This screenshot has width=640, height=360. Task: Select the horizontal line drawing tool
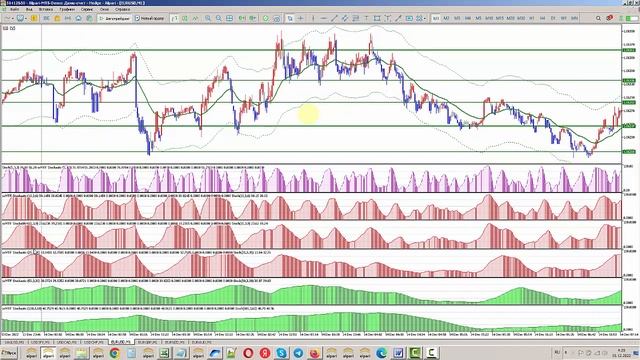pyautogui.click(x=324, y=18)
